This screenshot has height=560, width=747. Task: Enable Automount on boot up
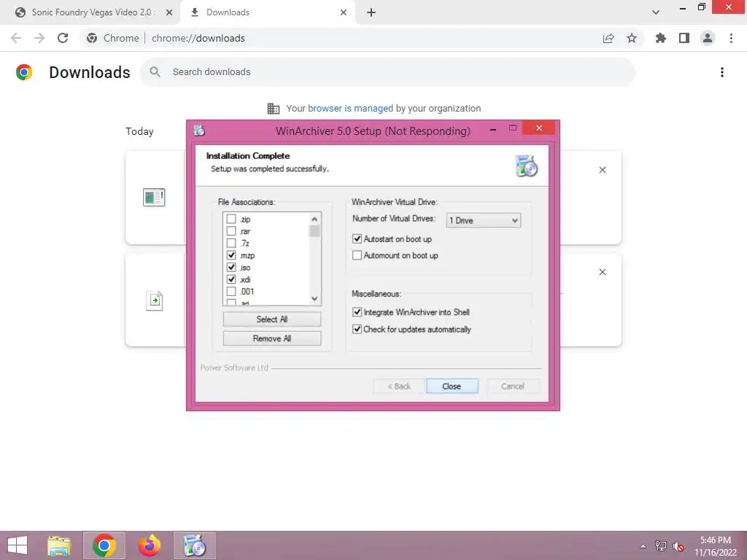point(357,255)
